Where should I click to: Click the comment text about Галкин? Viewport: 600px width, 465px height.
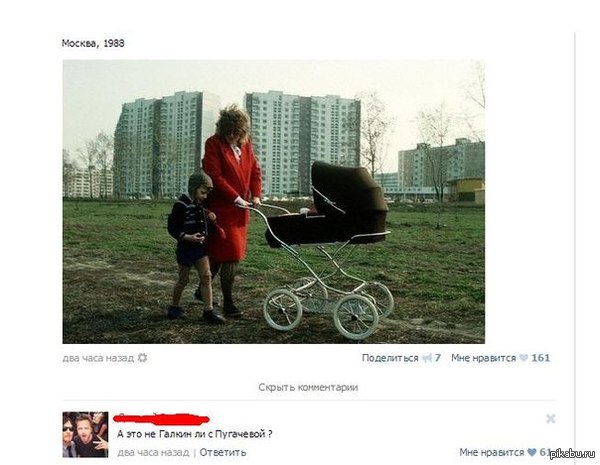194,434
